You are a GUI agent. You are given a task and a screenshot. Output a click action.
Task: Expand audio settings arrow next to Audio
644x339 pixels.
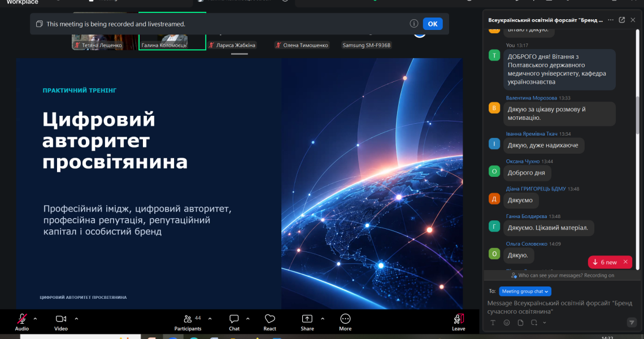pos(36,319)
